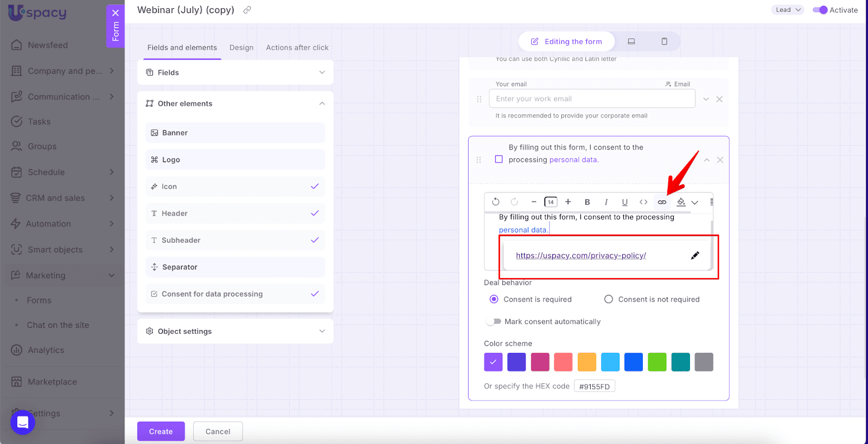Check the personal data consent checkbox

[x=499, y=159]
